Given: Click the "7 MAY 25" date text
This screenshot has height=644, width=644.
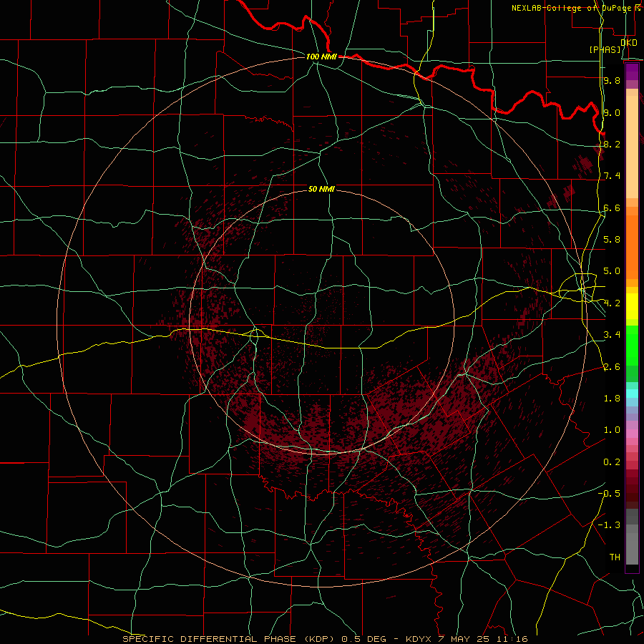Looking at the screenshot, I should (x=465, y=639).
